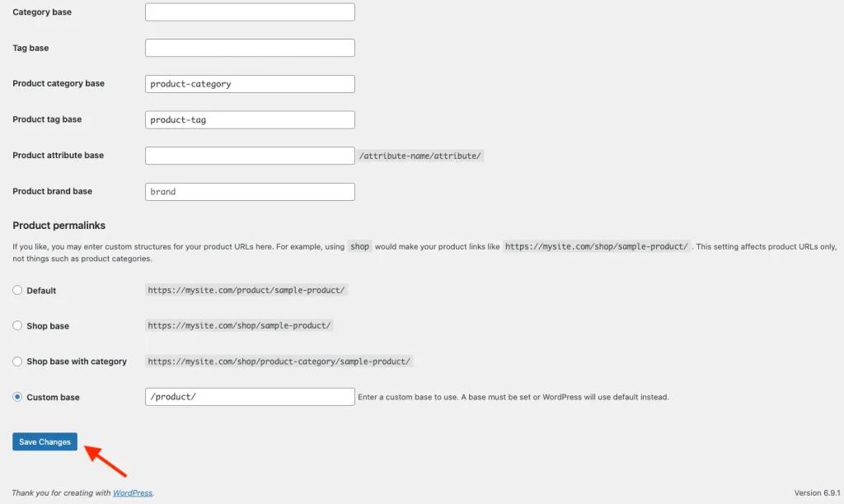The height and width of the screenshot is (504, 844).
Task: Click the shop code snippet in the description
Action: (359, 246)
